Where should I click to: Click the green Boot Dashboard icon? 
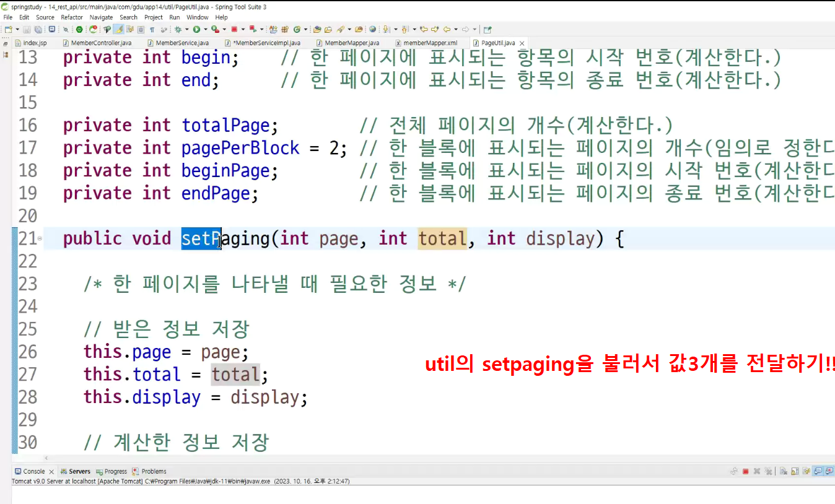click(79, 29)
